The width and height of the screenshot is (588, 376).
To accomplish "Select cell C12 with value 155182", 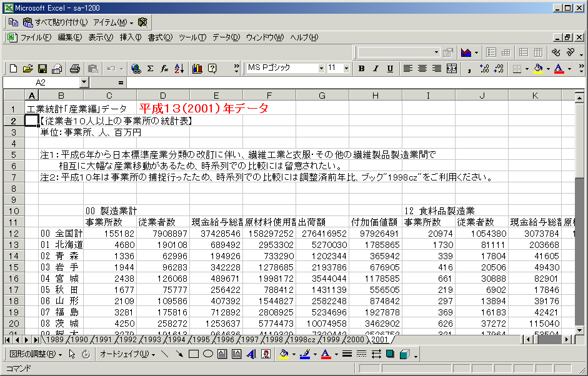I will (109, 233).
